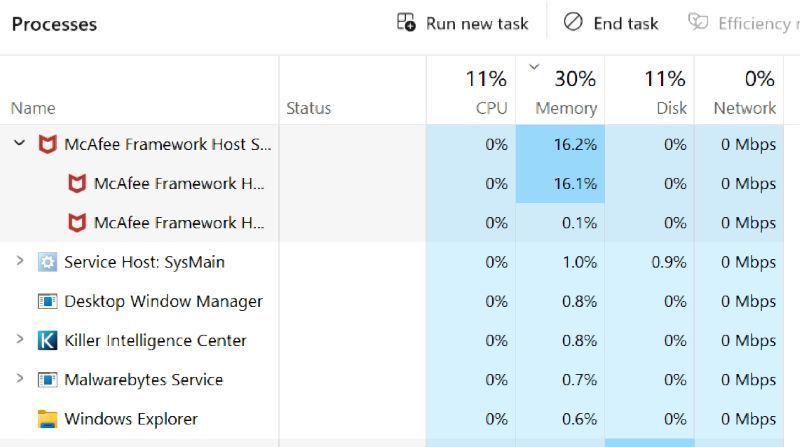The height and width of the screenshot is (447, 800).
Task: Click the Service Host SysMain gear icon
Action: point(47,262)
